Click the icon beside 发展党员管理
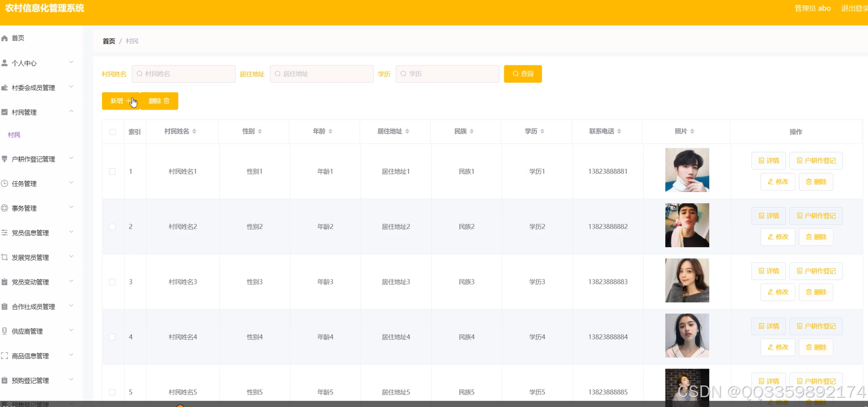Image resolution: width=868 pixels, height=407 pixels. [5, 257]
